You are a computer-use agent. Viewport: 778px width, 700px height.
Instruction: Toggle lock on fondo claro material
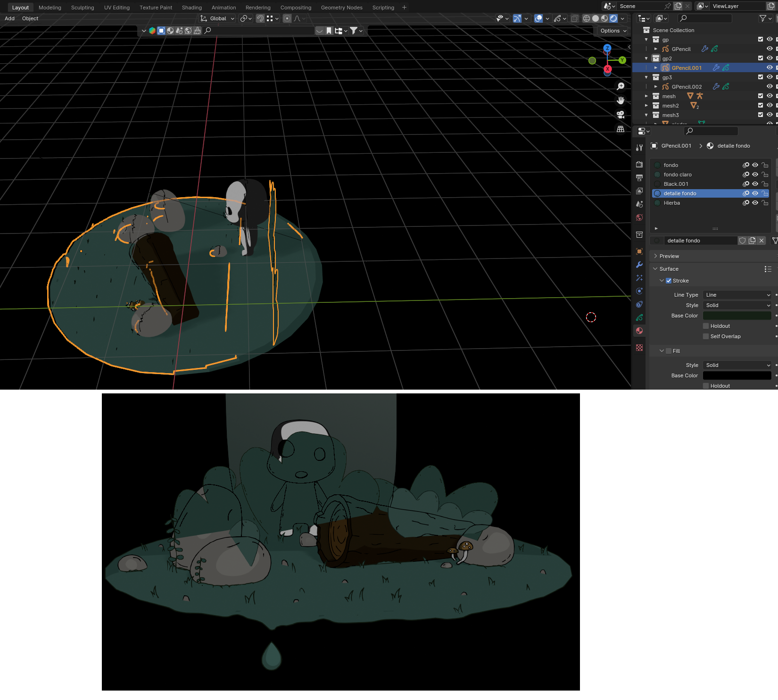coord(765,175)
